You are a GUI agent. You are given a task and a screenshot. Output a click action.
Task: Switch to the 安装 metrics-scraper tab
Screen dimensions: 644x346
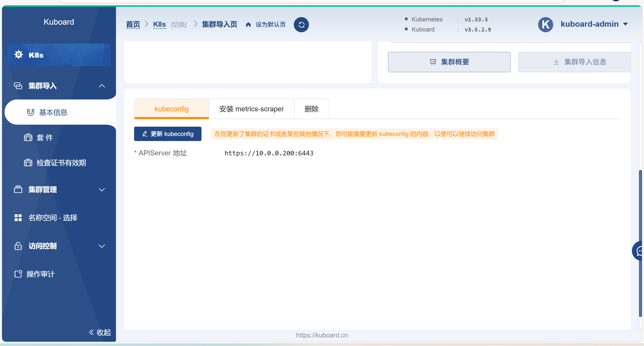click(x=251, y=109)
